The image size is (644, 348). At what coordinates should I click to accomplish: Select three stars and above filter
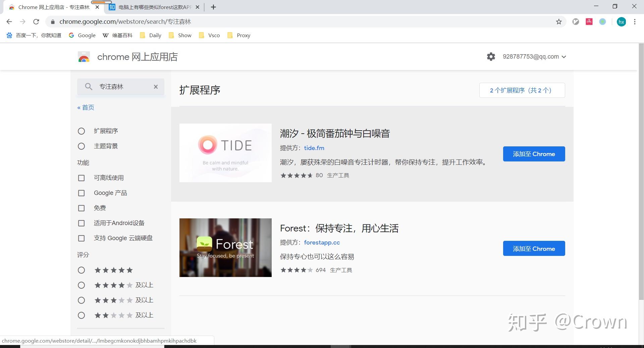point(81,300)
